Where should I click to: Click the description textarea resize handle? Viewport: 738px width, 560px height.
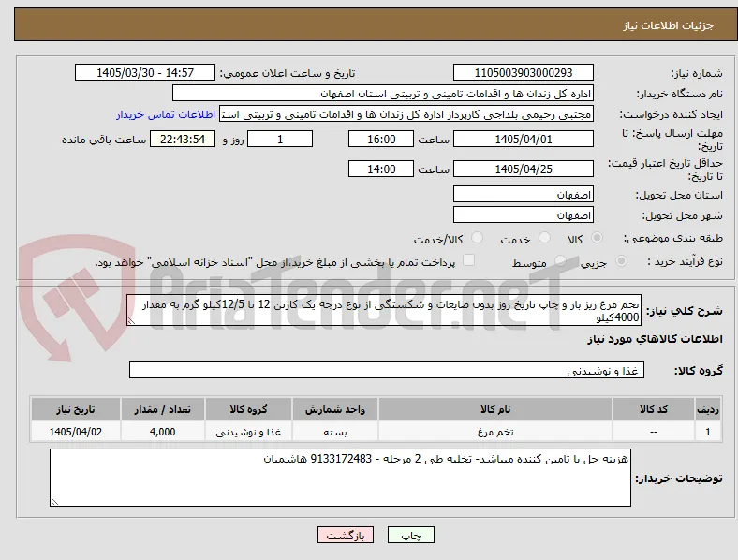(131, 321)
